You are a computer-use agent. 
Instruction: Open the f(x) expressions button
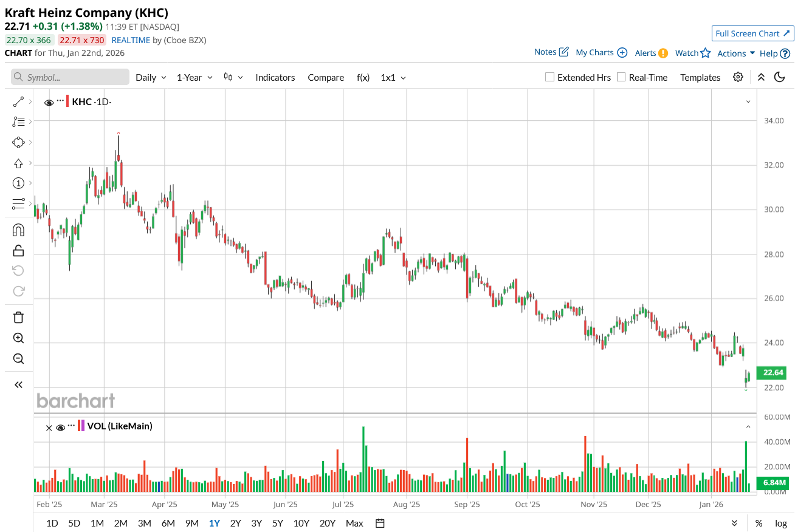(x=363, y=77)
